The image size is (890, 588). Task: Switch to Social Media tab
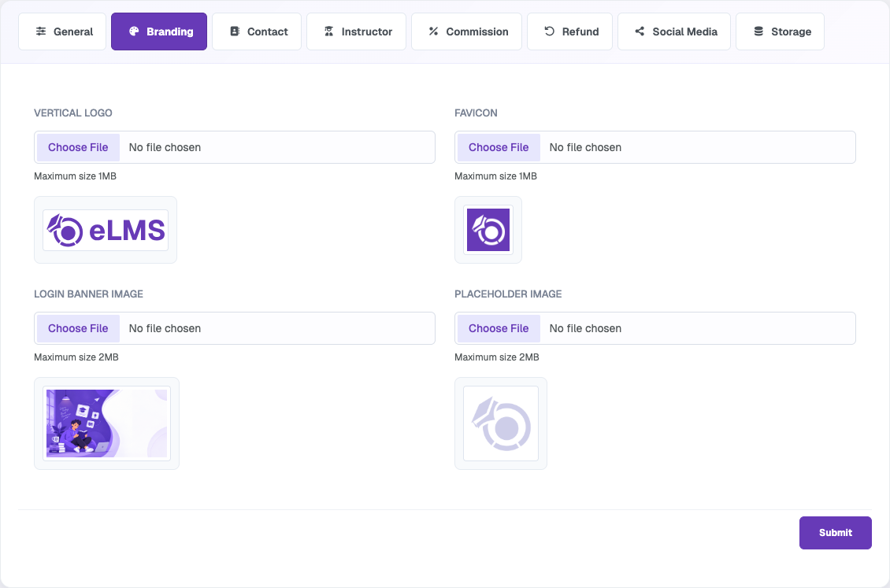pos(674,31)
